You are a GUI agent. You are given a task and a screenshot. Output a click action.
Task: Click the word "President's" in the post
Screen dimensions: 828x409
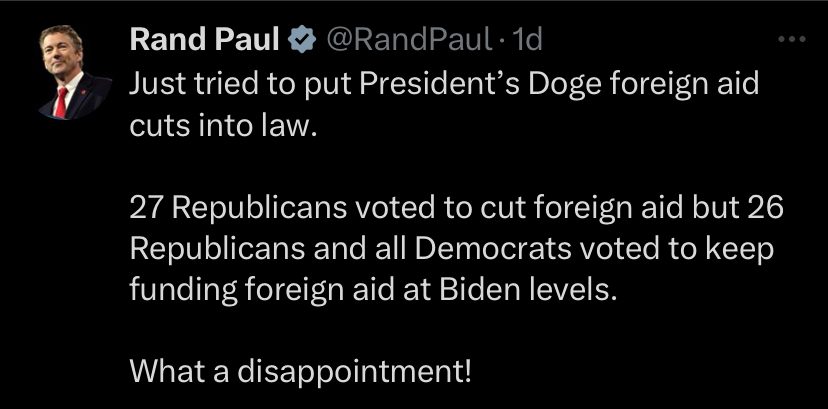(441, 84)
